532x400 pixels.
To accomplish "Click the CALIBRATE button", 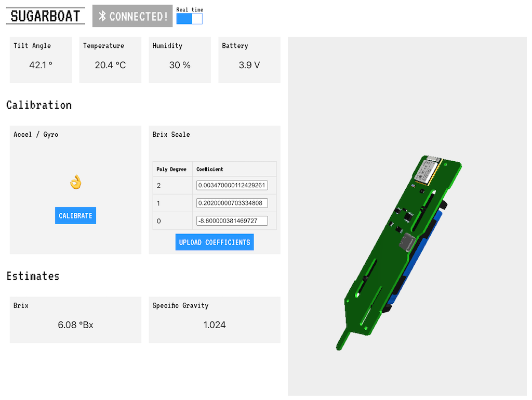I will (x=75, y=215).
